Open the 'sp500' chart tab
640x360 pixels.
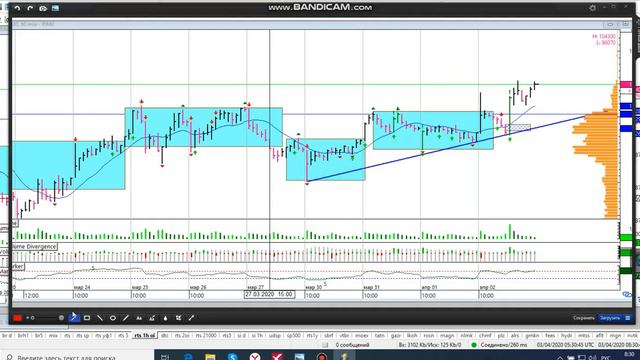click(293, 336)
